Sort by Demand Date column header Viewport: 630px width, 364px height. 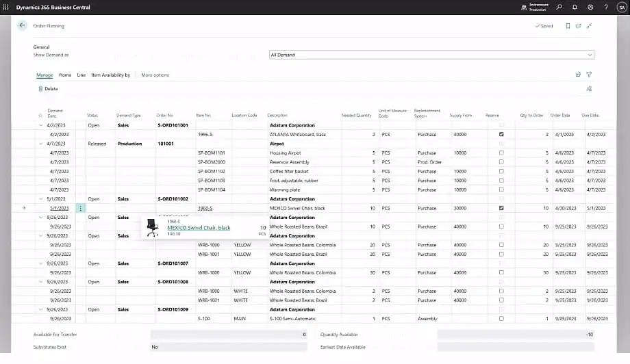(x=55, y=113)
